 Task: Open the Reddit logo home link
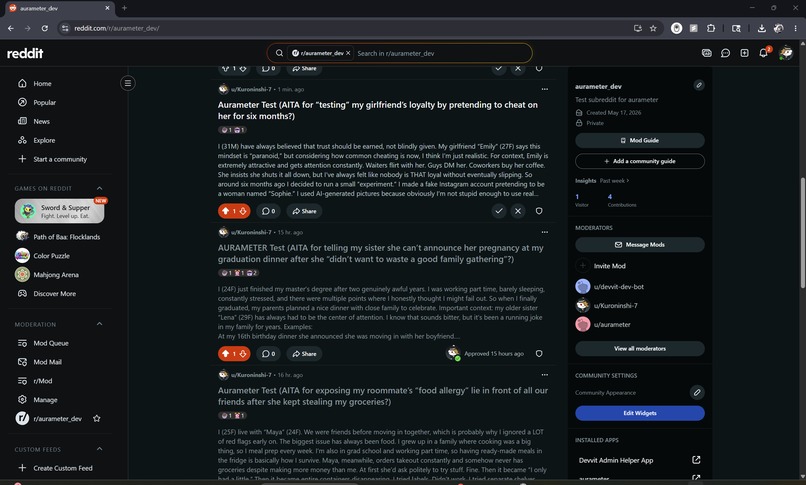coord(25,53)
